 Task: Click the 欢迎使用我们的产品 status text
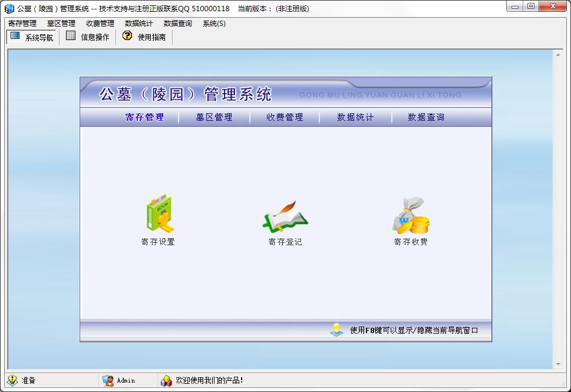pos(209,380)
